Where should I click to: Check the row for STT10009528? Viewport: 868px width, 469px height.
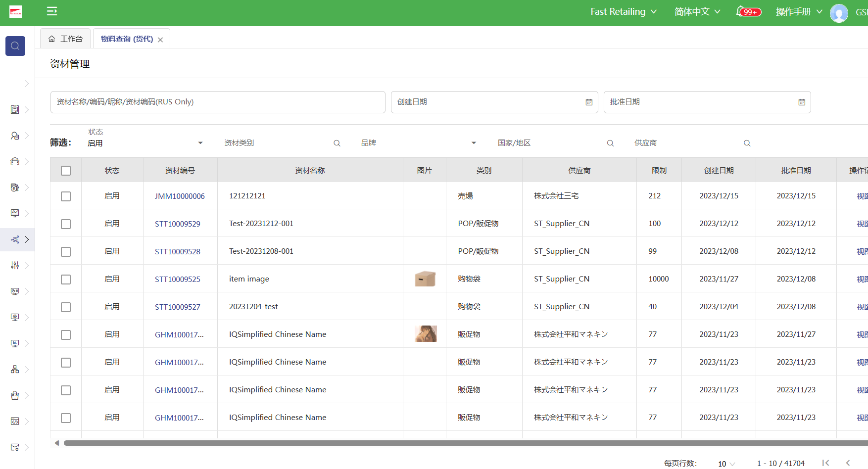pos(66,252)
